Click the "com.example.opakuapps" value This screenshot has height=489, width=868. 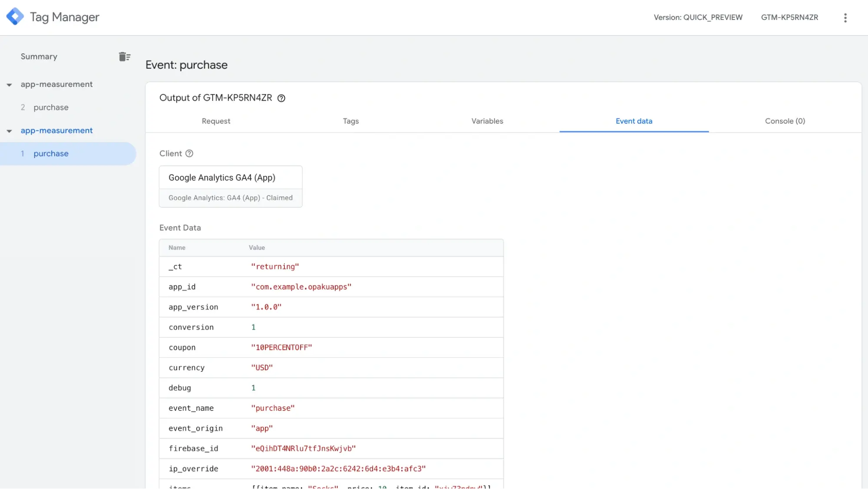coord(301,287)
